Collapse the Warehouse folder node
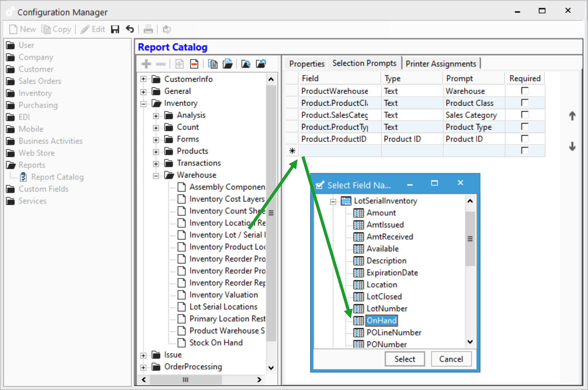Image resolution: width=588 pixels, height=390 pixels. pos(156,175)
